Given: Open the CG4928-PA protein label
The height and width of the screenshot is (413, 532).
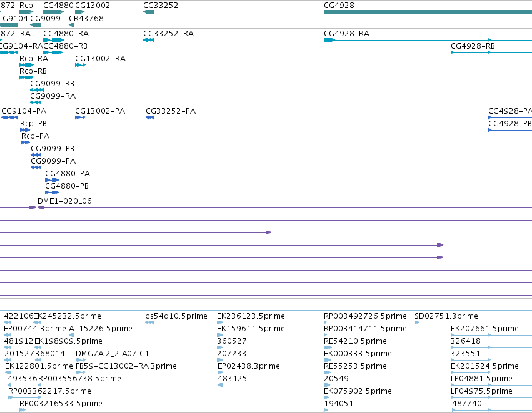Looking at the screenshot, I should tap(510, 111).
